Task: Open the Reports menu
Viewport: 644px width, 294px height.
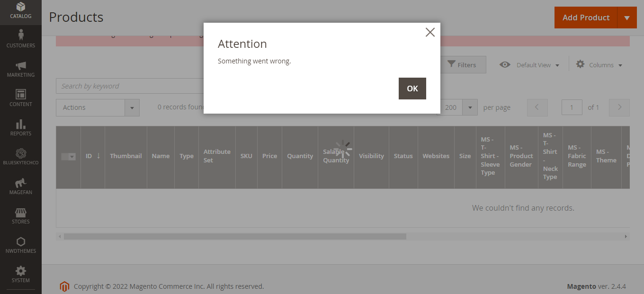Action: coord(21,126)
